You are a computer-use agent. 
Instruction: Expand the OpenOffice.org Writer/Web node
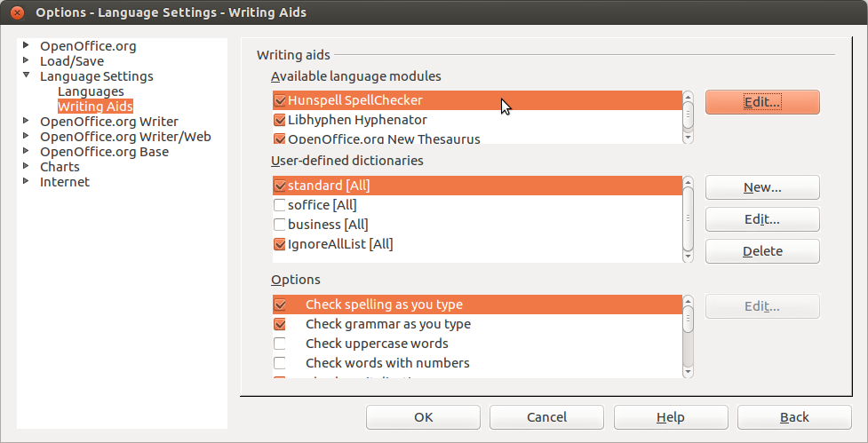[x=27, y=136]
